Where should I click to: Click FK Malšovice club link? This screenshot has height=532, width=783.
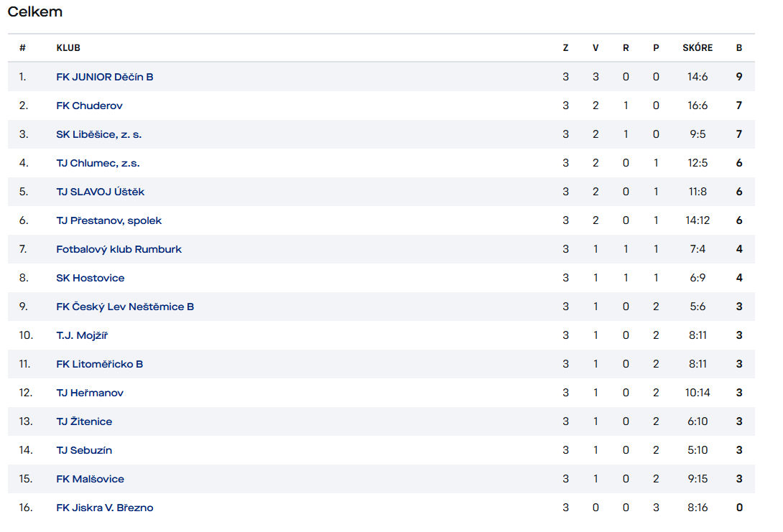pos(90,479)
